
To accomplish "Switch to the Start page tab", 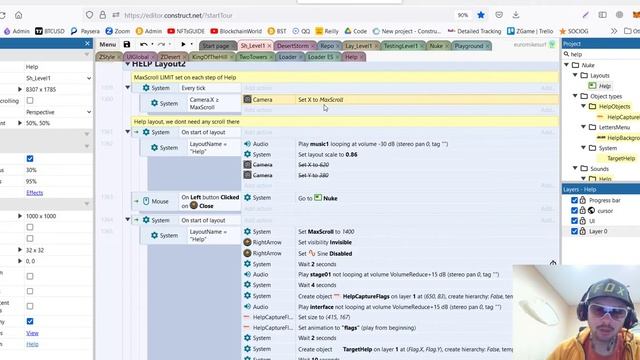I will pyautogui.click(x=216, y=46).
